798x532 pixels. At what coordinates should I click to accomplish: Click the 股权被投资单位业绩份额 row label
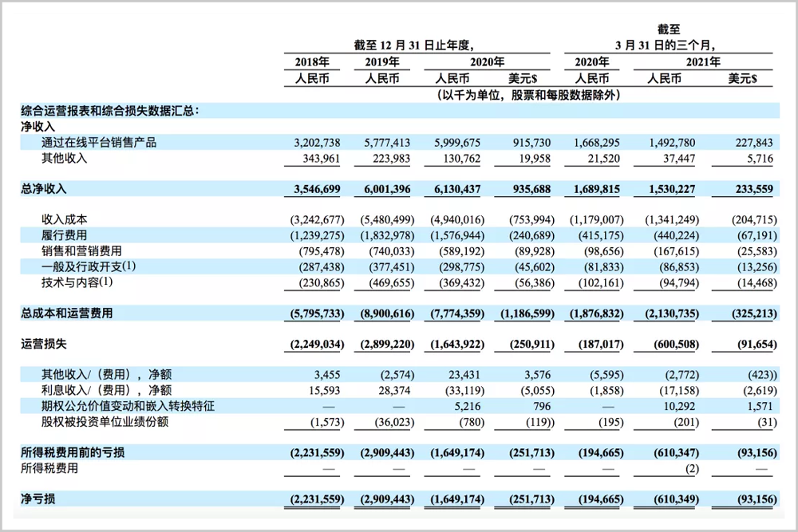point(105,422)
